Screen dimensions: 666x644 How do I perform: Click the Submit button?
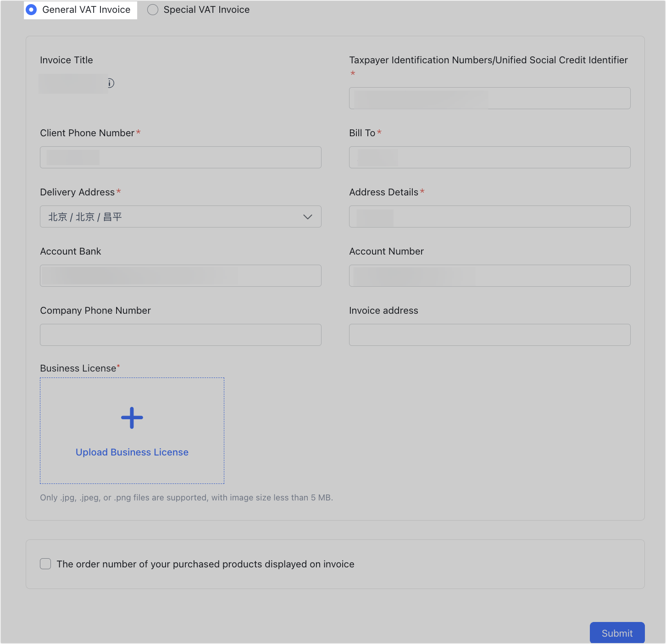point(617,633)
